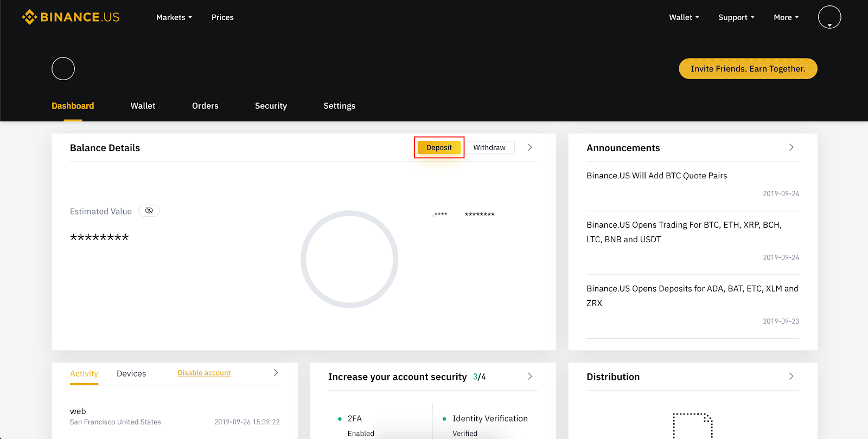Click the Deposit button
The height and width of the screenshot is (439, 868).
[439, 147]
